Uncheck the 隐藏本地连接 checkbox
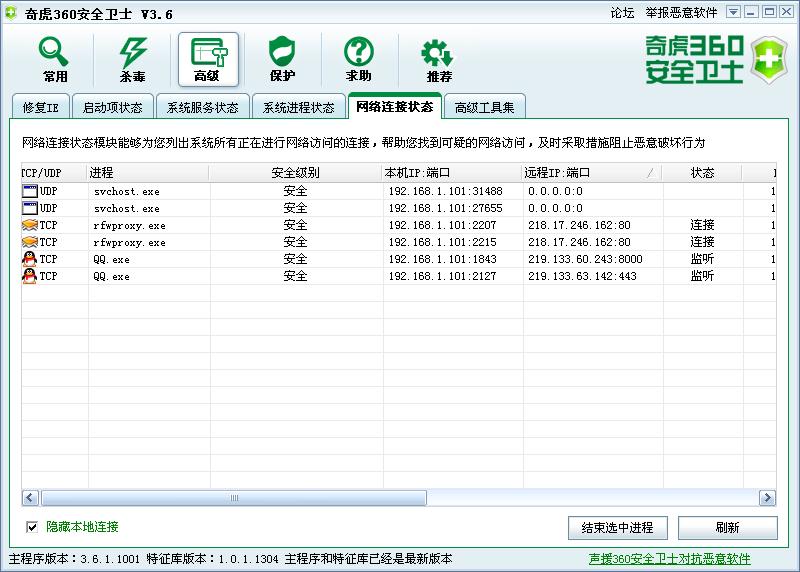 click(32, 527)
